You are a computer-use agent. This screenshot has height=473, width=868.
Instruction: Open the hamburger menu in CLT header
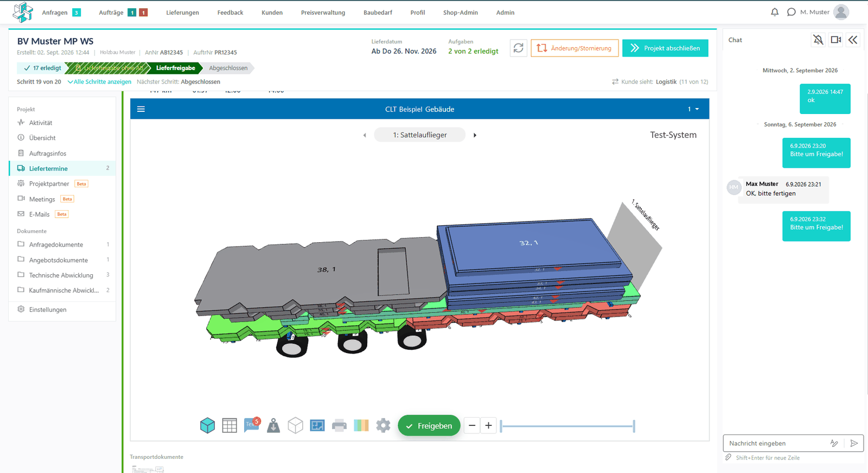141,109
